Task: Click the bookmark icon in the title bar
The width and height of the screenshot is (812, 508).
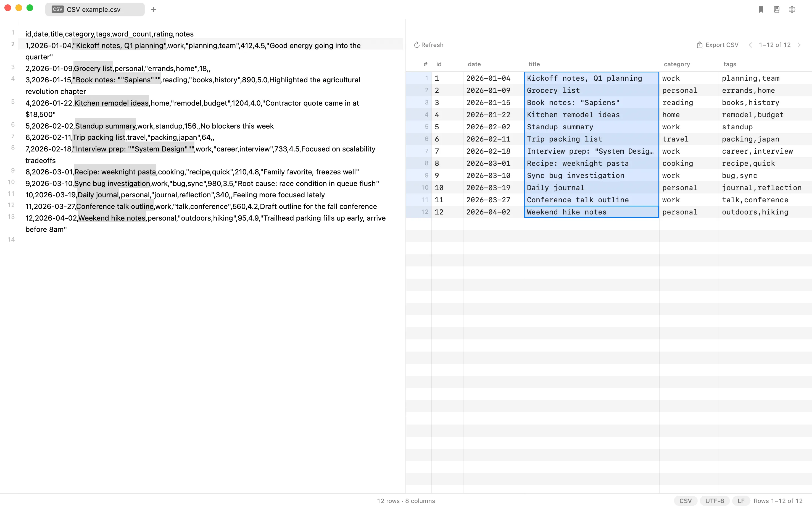Action: (761, 9)
